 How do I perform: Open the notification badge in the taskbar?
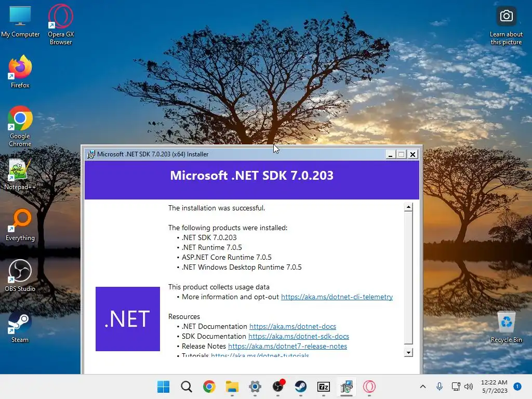click(x=517, y=386)
